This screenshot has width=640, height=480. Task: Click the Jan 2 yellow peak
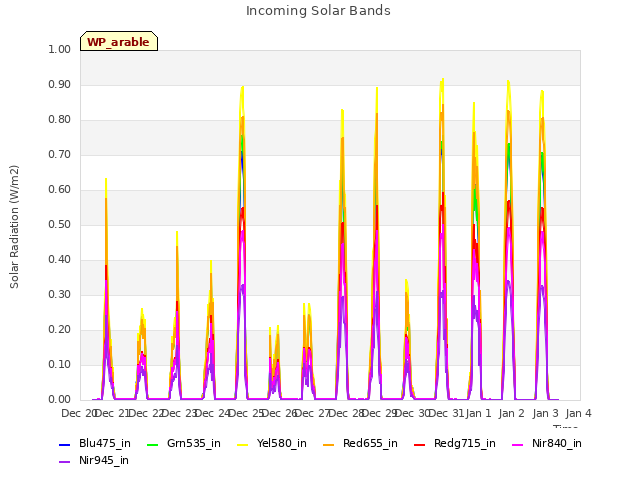pos(508,82)
